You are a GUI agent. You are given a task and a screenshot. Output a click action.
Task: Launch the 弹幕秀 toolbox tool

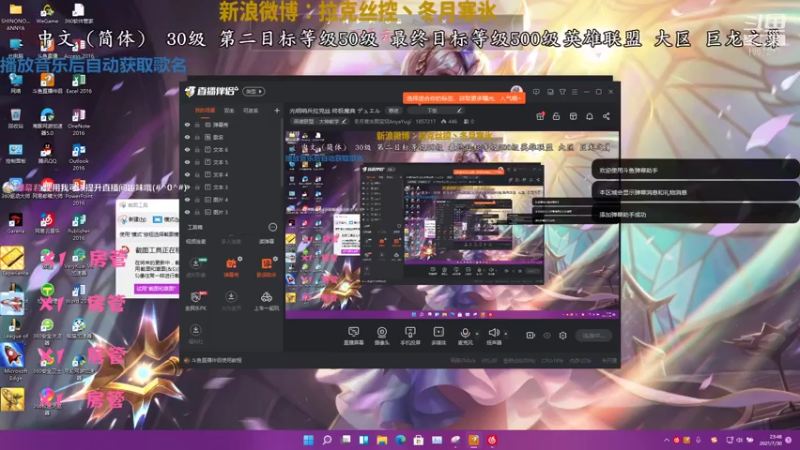click(231, 267)
